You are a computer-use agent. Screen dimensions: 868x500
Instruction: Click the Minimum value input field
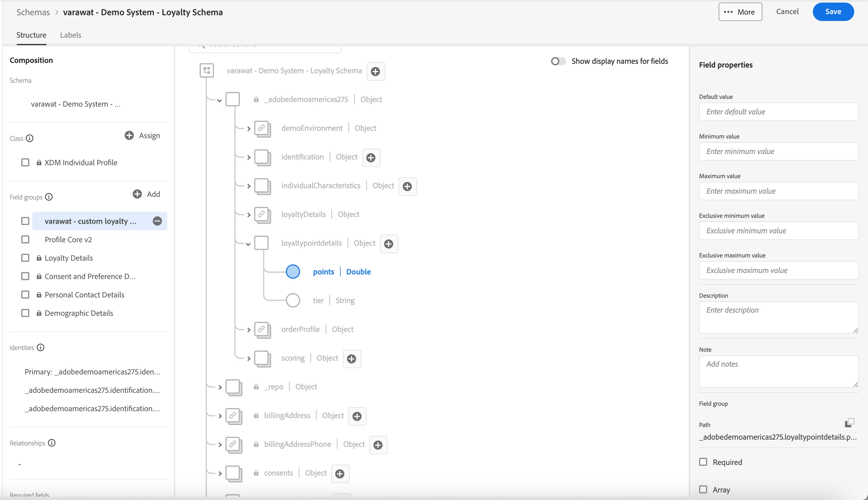coord(778,151)
